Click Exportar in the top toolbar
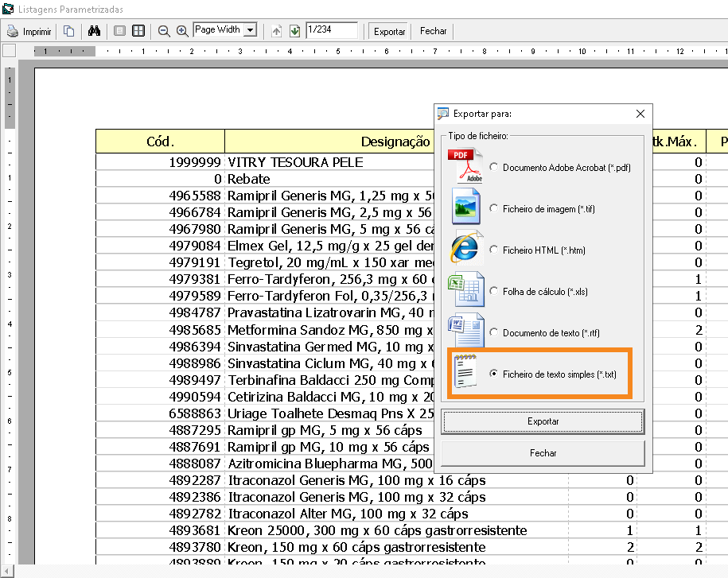 (x=390, y=31)
